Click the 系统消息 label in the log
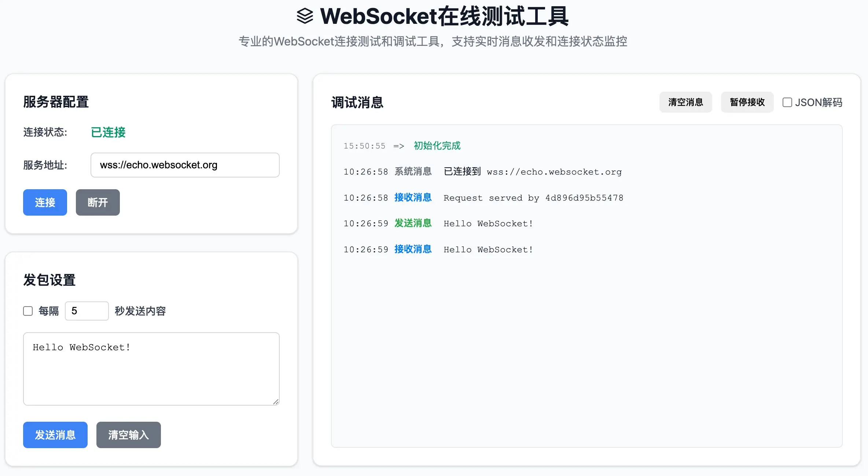 click(413, 171)
